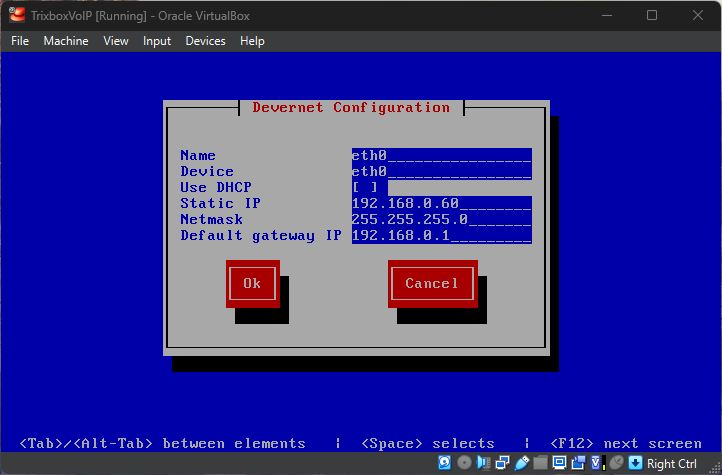Click the Static IP field

442,203
